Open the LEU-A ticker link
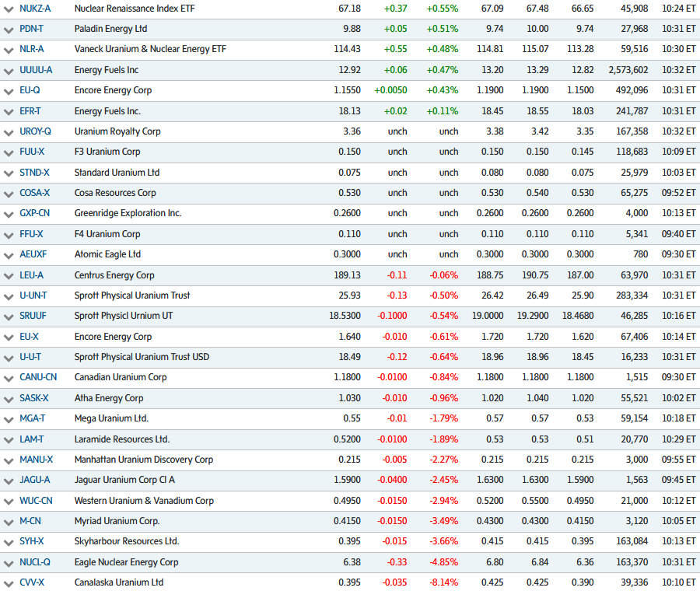This screenshot has width=700, height=591. (32, 275)
